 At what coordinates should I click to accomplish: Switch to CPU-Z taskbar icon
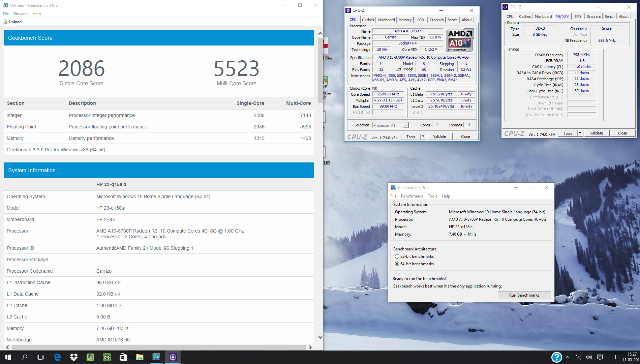coord(173,357)
